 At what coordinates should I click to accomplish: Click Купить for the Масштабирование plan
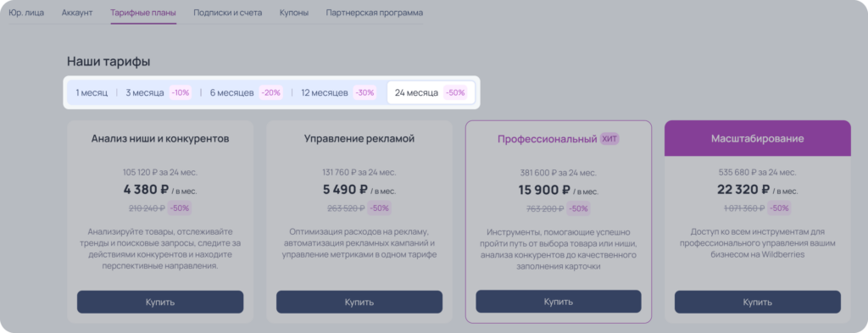point(757,302)
